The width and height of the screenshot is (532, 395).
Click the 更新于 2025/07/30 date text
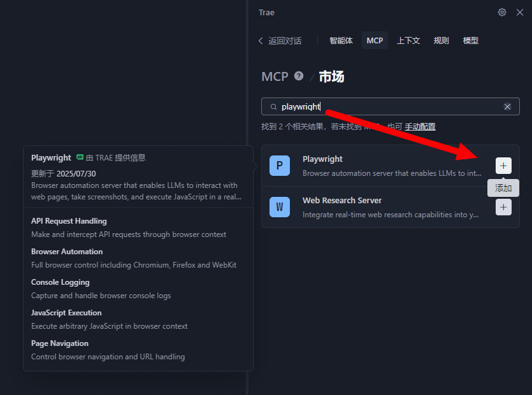(64, 174)
